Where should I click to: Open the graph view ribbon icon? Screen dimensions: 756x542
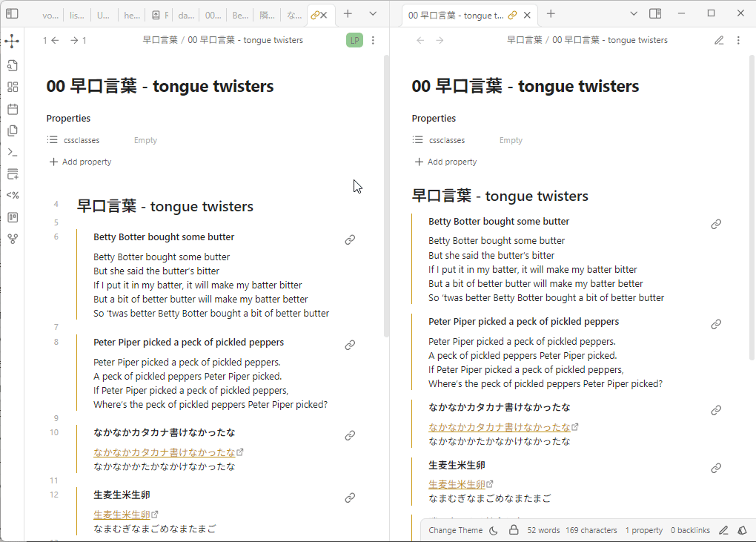[x=12, y=41]
